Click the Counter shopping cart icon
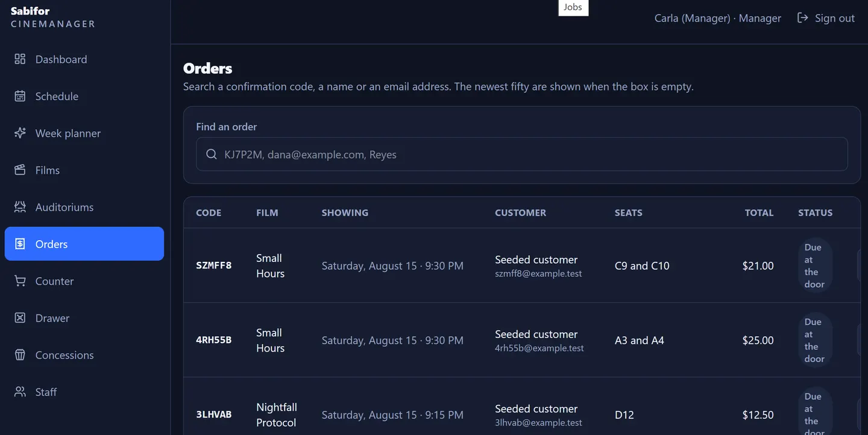Image resolution: width=868 pixels, height=435 pixels. click(20, 281)
